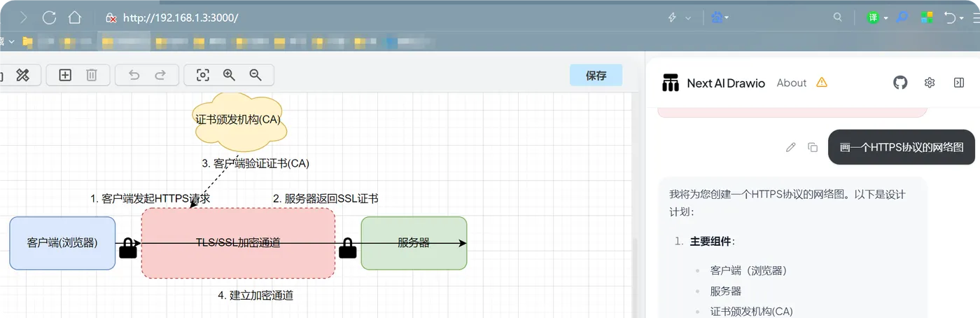Click the Next AI Drawio title
This screenshot has height=318, width=980.
(x=727, y=83)
